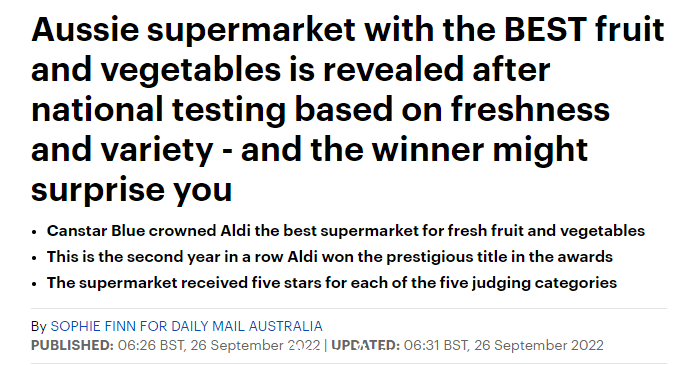The width and height of the screenshot is (678, 365).
Task: Click the 'By' text before the author name
Action: point(38,327)
